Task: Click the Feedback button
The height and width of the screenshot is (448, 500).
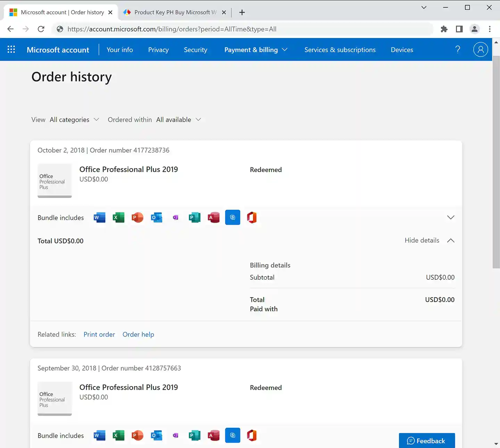Action: [427, 441]
